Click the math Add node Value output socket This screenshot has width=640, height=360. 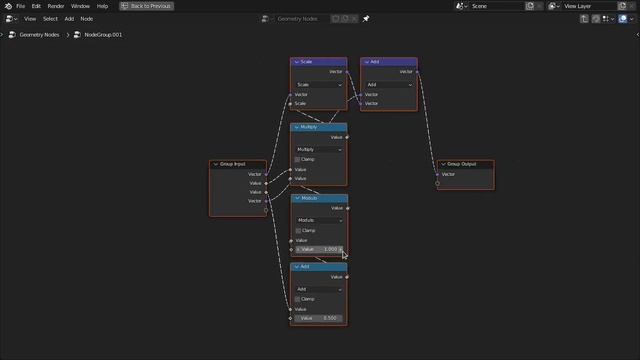pyautogui.click(x=347, y=277)
